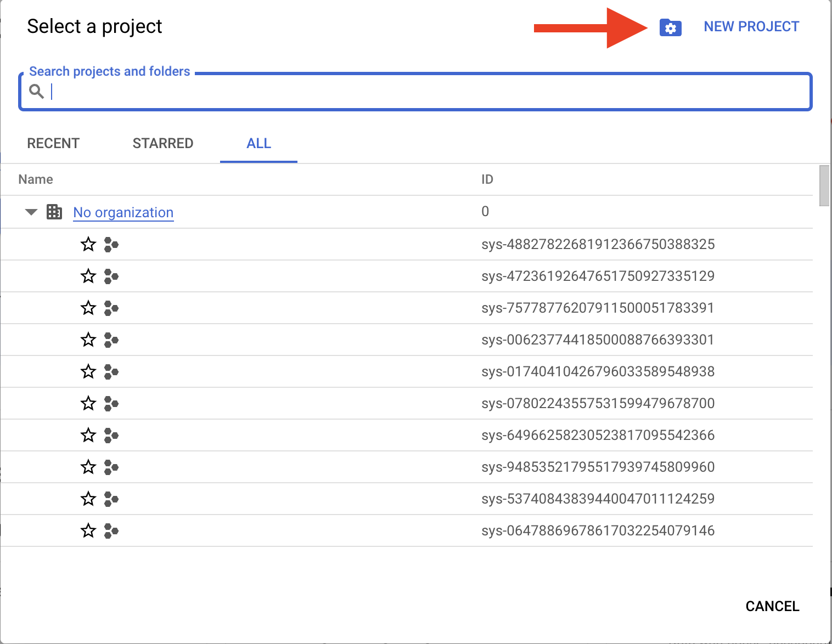This screenshot has height=644, width=832.
Task: Open the folder settings gear icon
Action: 670,27
